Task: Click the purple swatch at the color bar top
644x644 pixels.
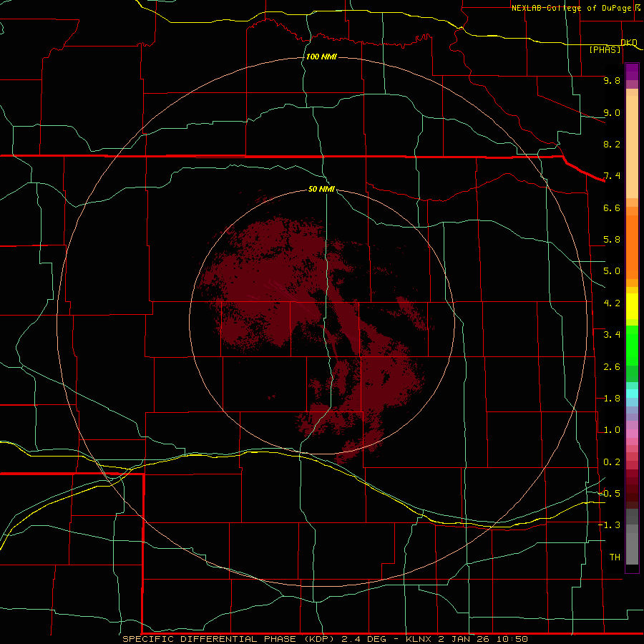Action: pos(632,72)
